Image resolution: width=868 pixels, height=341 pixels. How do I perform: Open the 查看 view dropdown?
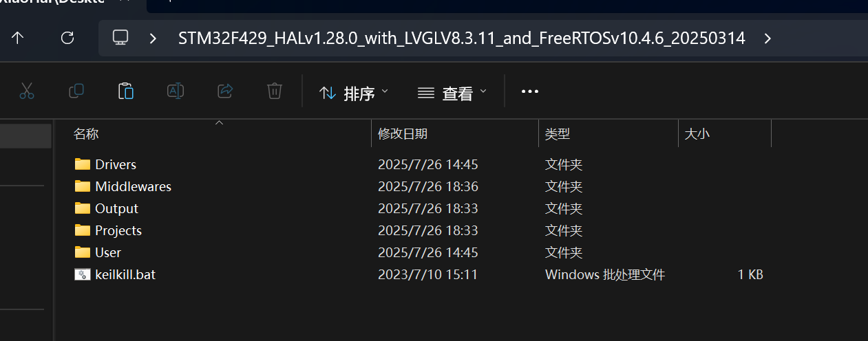coord(452,93)
